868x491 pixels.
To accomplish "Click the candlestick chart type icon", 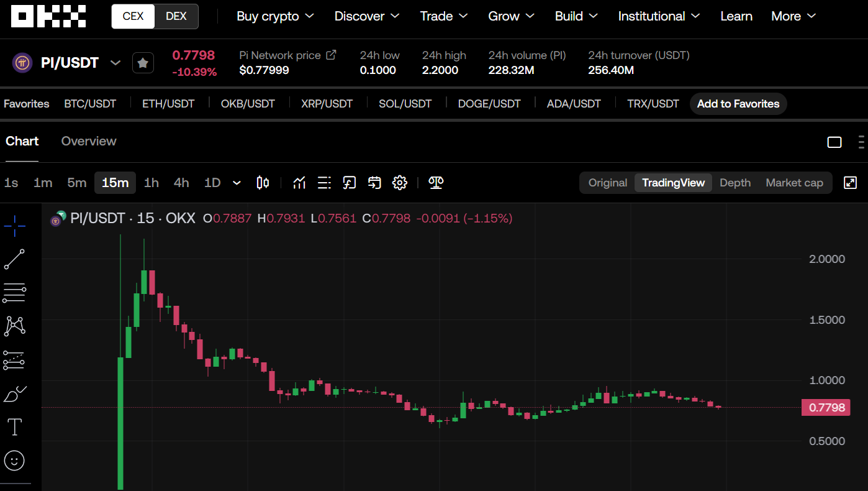I will pyautogui.click(x=263, y=183).
